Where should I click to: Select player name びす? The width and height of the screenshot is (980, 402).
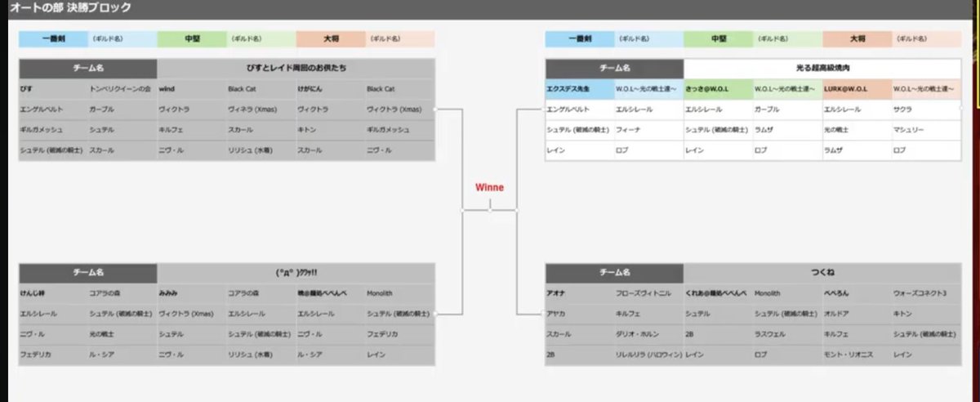26,88
